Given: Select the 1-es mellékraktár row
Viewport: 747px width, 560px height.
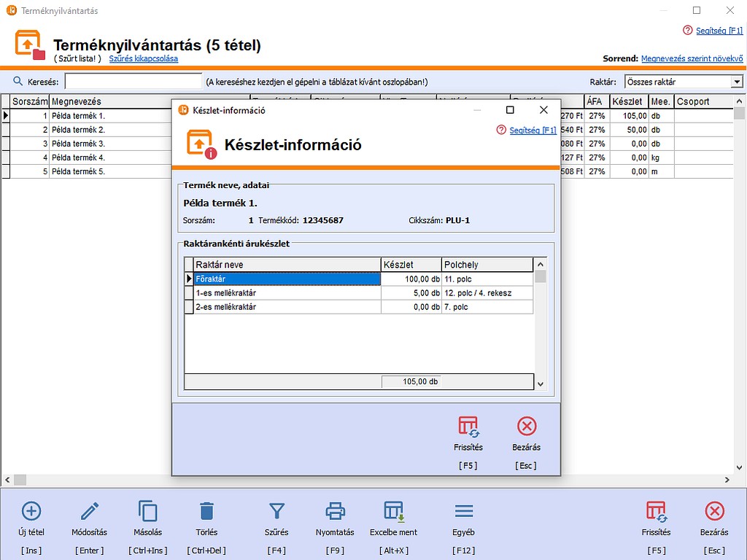Looking at the screenshot, I should (287, 293).
